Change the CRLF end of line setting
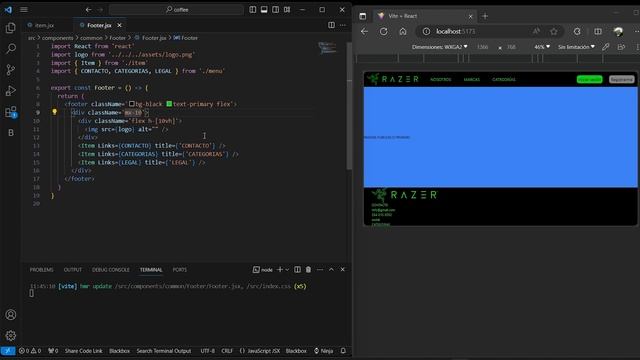 point(227,351)
